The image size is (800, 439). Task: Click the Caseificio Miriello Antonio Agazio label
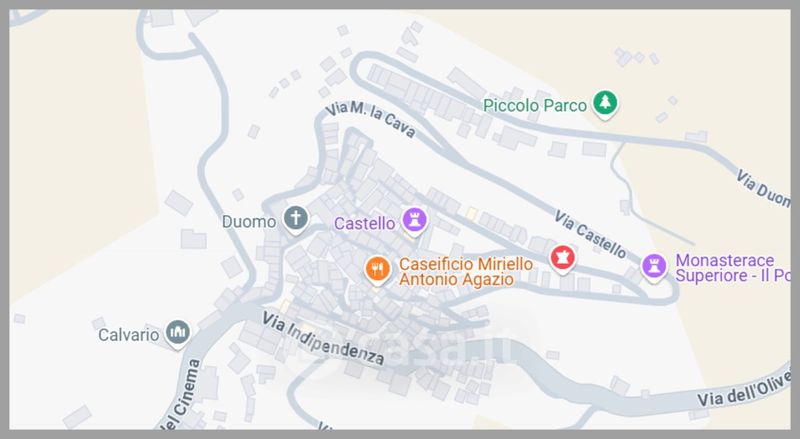tap(466, 272)
